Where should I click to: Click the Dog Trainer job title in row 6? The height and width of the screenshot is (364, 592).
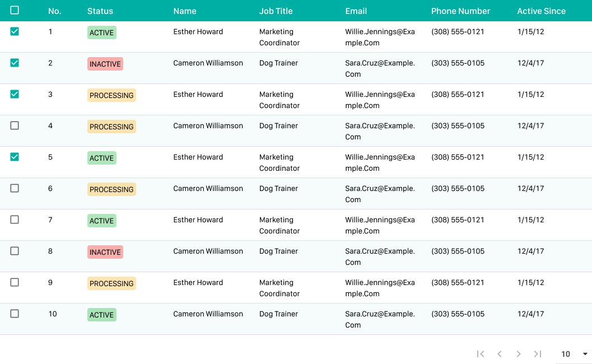(278, 188)
